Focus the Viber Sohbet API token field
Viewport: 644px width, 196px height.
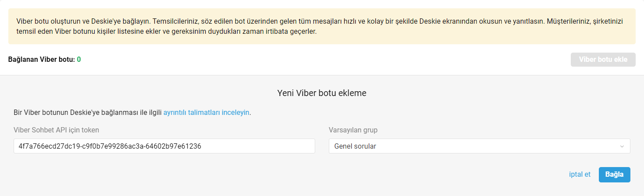coord(164,146)
